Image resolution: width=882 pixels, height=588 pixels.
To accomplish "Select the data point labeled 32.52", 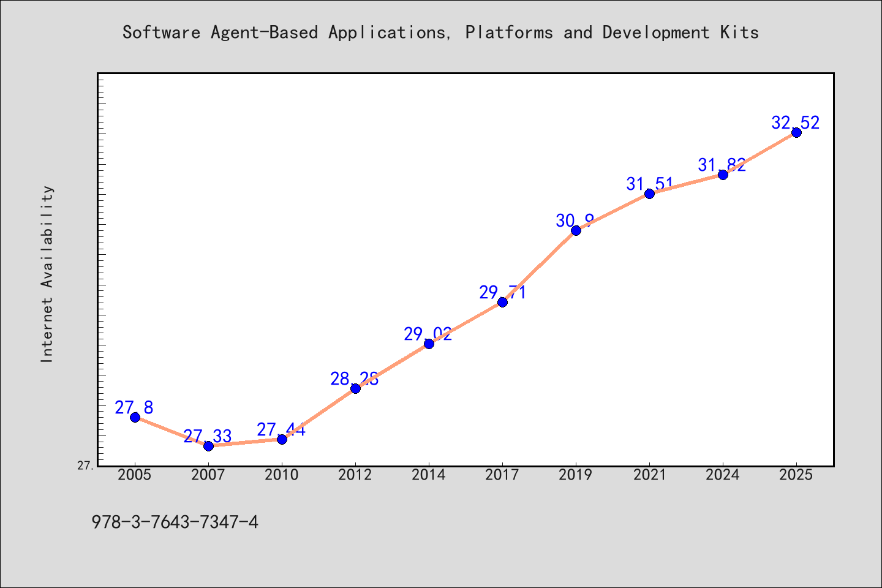I will (x=796, y=132).
